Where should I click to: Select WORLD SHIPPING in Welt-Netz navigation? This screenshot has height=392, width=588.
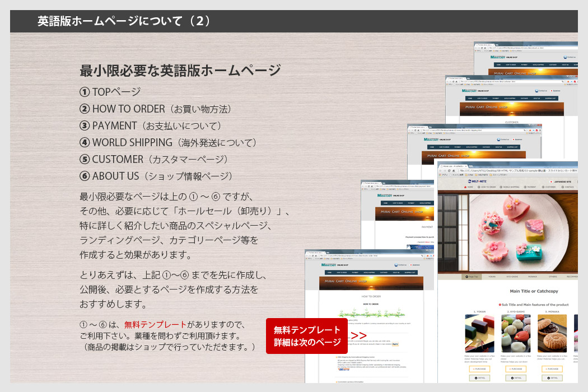coord(509,187)
